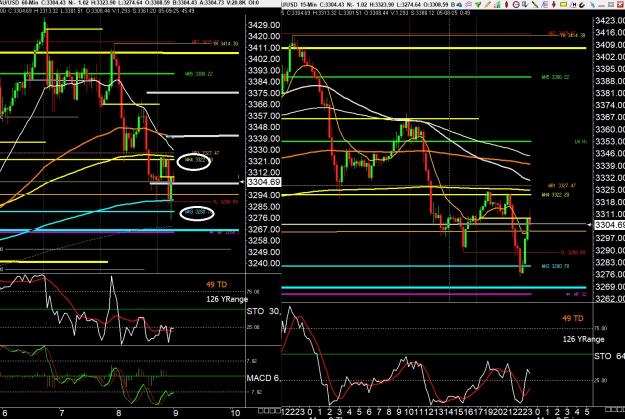Click date label 7 on left time axis
Screen dimensions: 625x419
(61, 413)
